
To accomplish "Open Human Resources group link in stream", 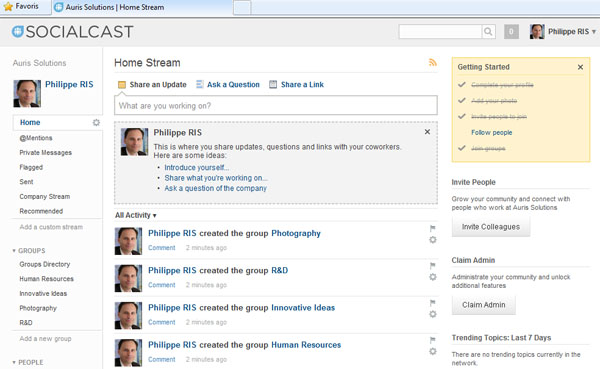I will click(x=306, y=345).
